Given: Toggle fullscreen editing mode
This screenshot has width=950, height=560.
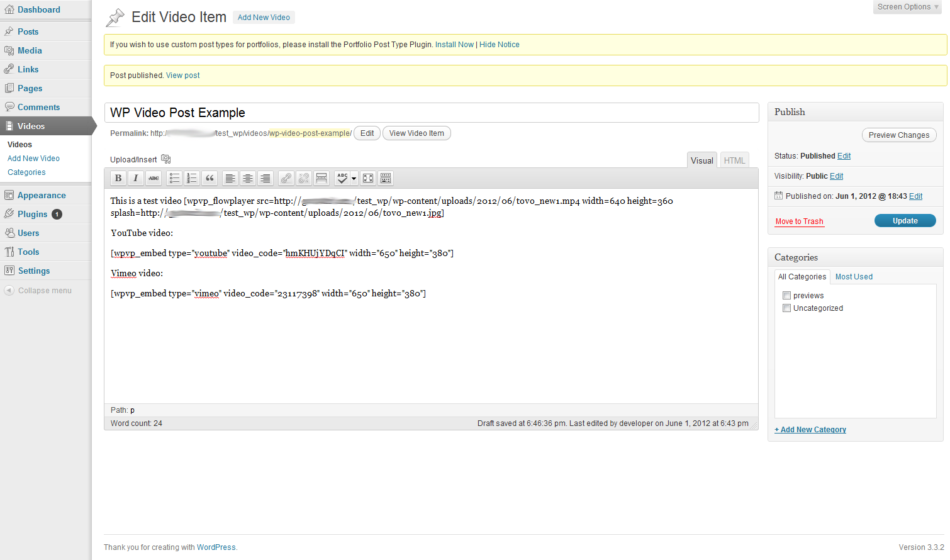Looking at the screenshot, I should (x=368, y=178).
